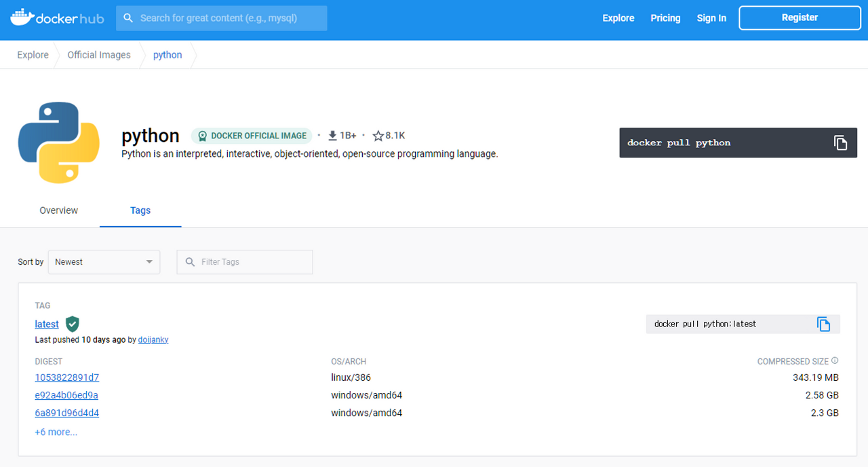Click the OS/ARCH column header
The width and height of the screenshot is (868, 467).
tap(349, 362)
